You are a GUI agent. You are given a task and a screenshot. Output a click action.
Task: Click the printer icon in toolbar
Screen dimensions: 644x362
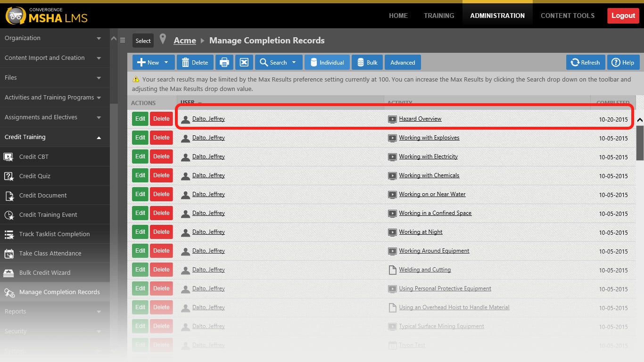click(x=224, y=62)
